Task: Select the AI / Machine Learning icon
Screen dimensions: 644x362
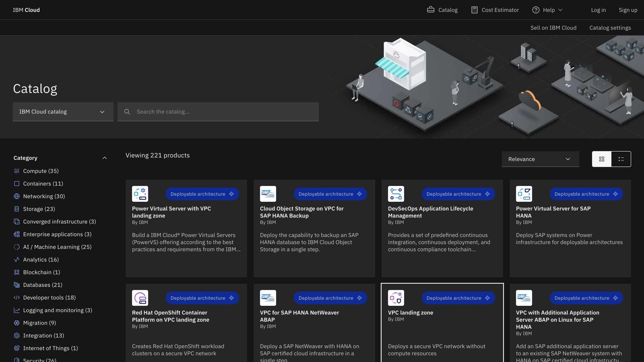Action: tap(16, 247)
